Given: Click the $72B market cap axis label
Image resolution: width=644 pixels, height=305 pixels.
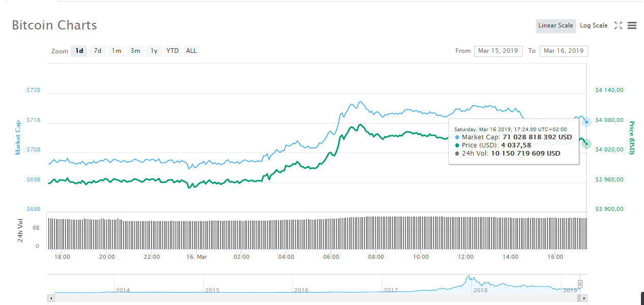Looking at the screenshot, I should [33, 90].
